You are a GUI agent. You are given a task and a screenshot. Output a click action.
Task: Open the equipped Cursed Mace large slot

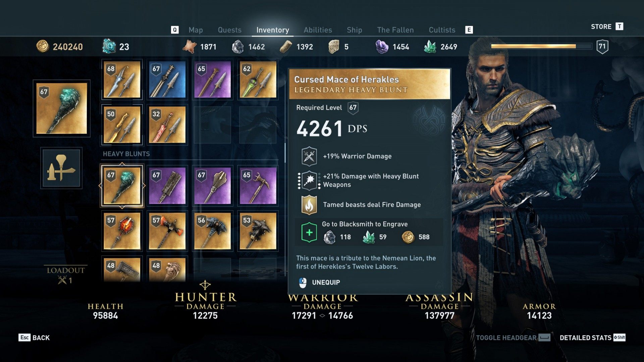click(x=61, y=108)
